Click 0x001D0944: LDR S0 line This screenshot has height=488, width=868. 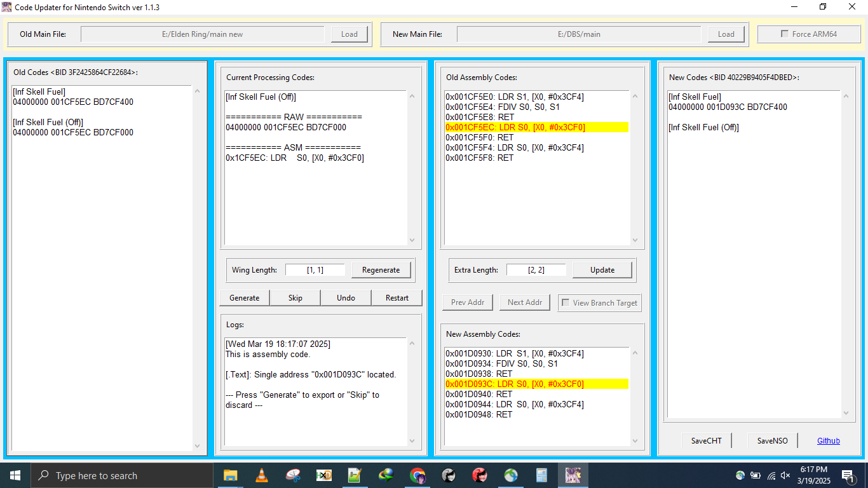coord(515,404)
